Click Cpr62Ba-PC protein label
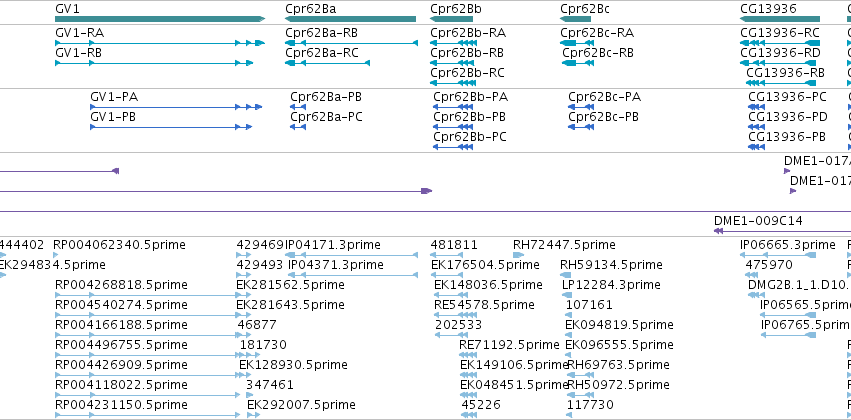The image size is (851, 420). pos(326,117)
